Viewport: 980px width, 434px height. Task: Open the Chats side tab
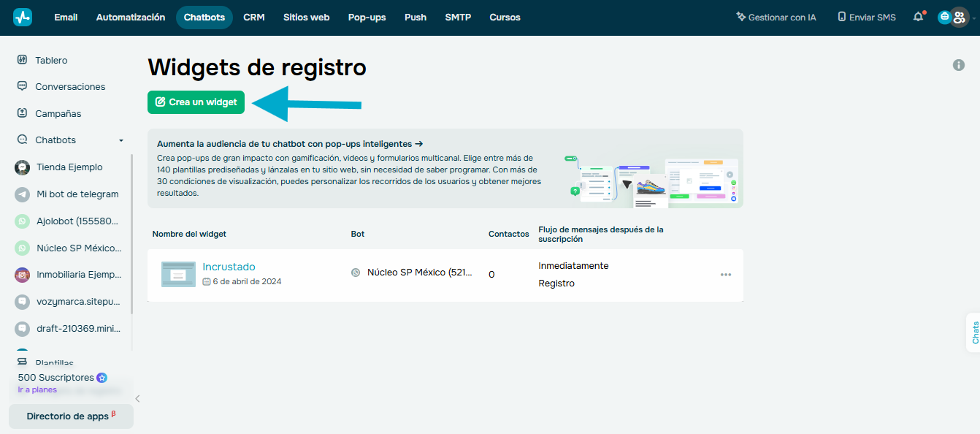click(973, 332)
